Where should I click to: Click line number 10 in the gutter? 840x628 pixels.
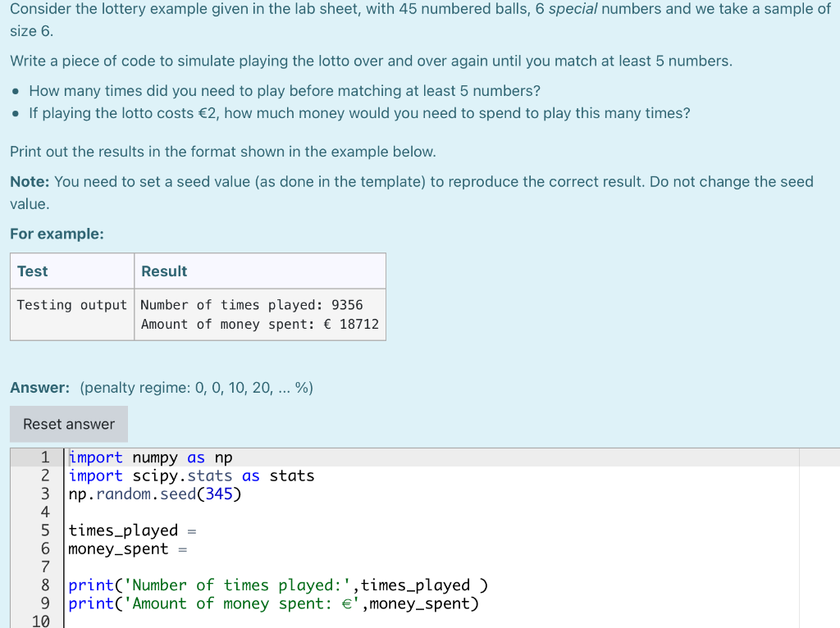pyautogui.click(x=46, y=621)
